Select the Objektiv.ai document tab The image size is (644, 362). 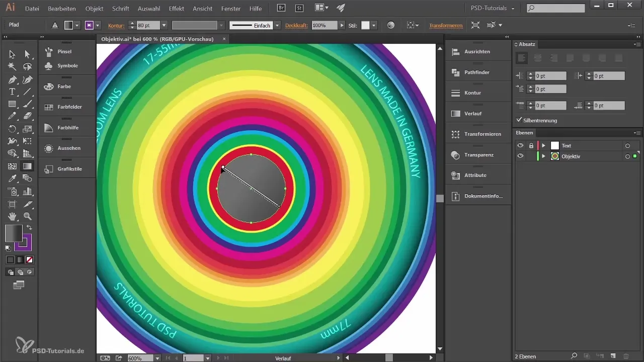pos(157,39)
